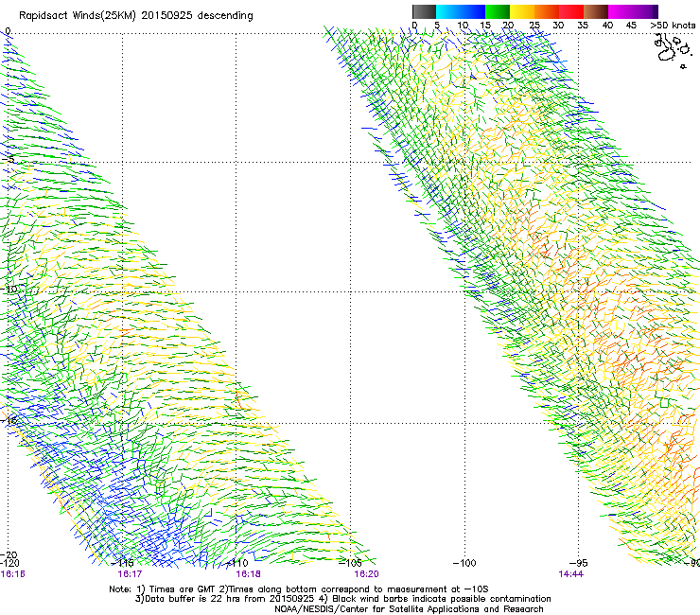This screenshot has height=615, width=700.
Task: Click the '16:20' purple time label
Action: pos(366,574)
